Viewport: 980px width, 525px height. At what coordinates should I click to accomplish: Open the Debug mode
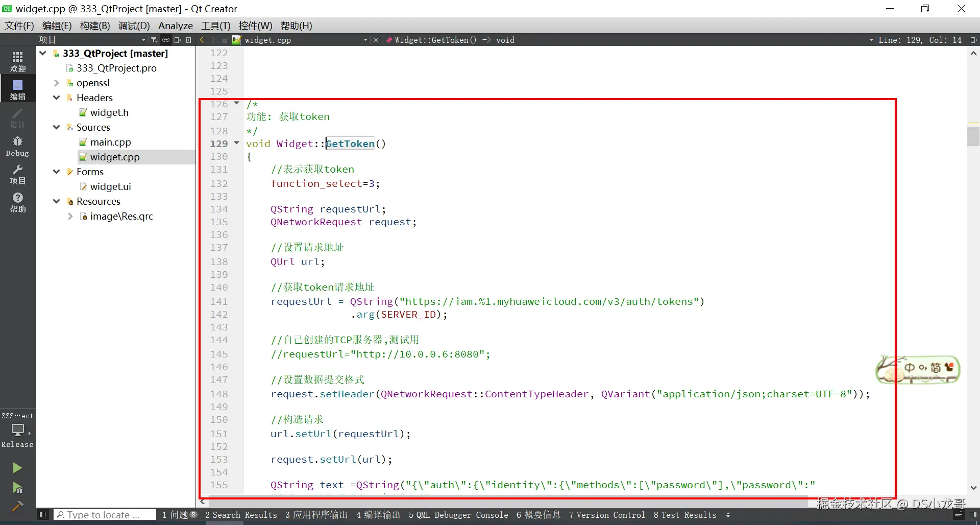click(x=18, y=146)
